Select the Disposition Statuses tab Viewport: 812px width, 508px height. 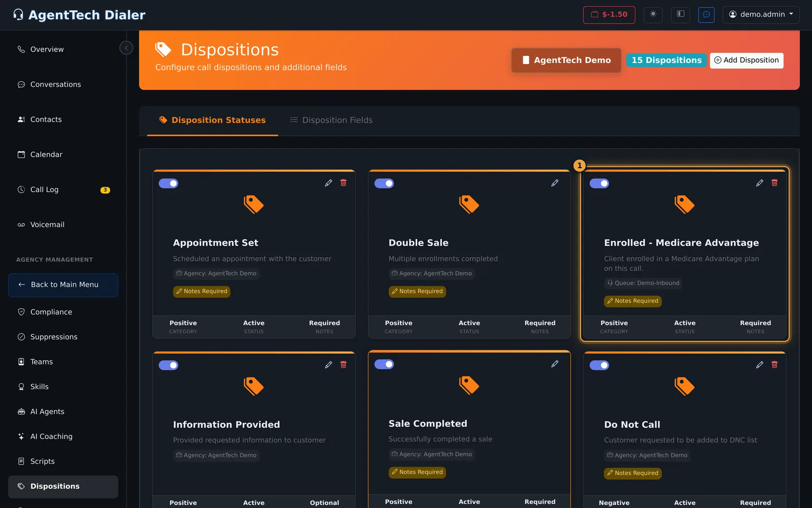(213, 120)
